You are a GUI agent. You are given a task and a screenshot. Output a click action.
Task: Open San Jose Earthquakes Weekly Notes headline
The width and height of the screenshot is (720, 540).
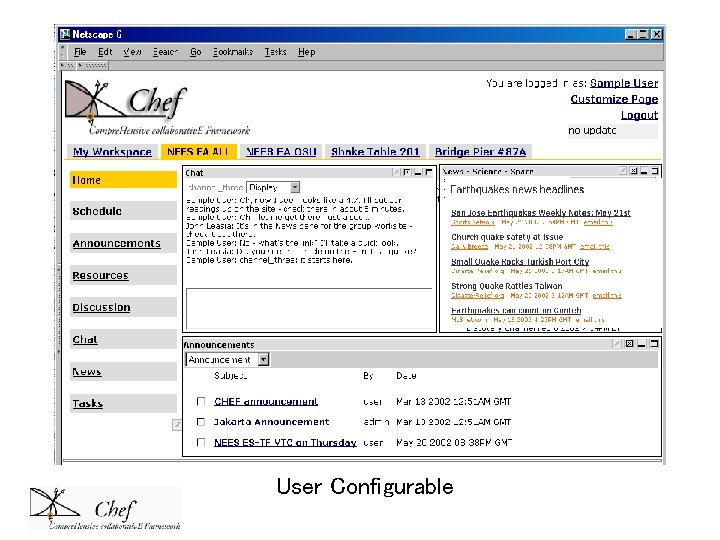click(540, 213)
